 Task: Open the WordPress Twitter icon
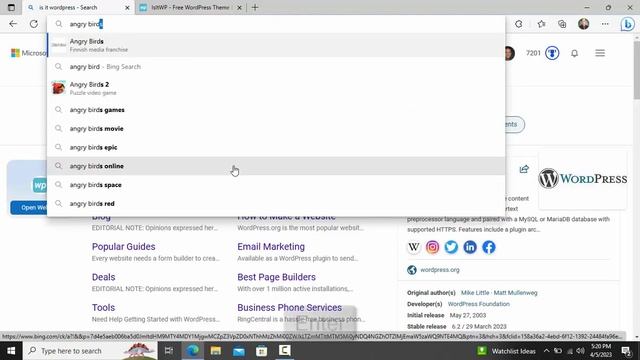click(451, 247)
